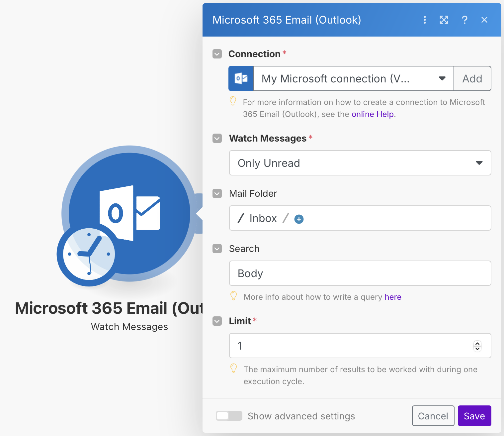This screenshot has height=436, width=504.
Task: Click the Outlook module circle on canvas
Action: coord(129,213)
